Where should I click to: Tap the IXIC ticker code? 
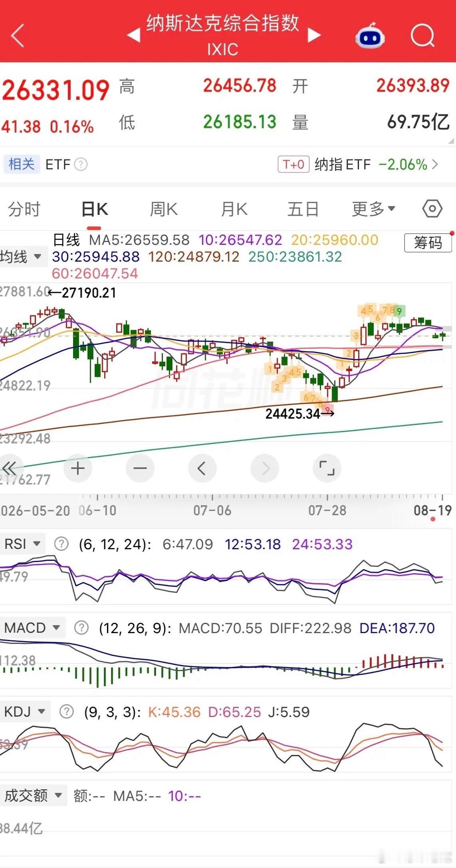coord(222,50)
